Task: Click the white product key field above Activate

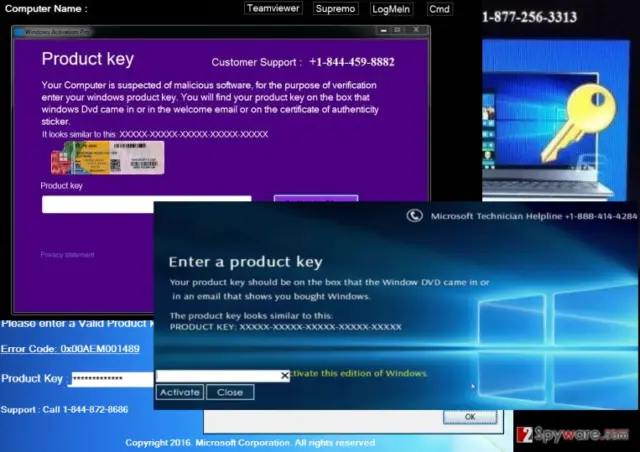Action: pos(223,376)
